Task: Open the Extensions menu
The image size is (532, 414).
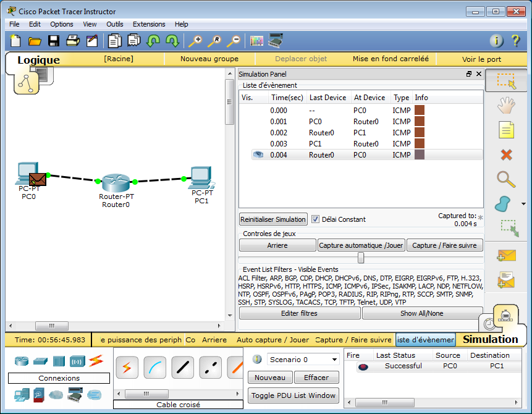Action: click(149, 24)
